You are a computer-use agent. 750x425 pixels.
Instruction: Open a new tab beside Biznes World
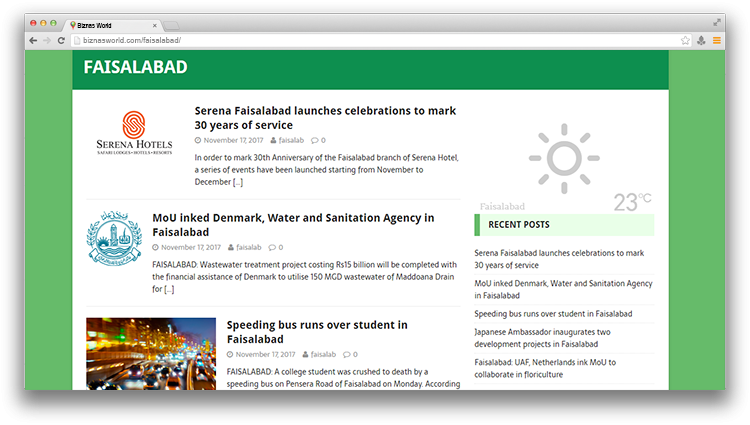tap(171, 23)
